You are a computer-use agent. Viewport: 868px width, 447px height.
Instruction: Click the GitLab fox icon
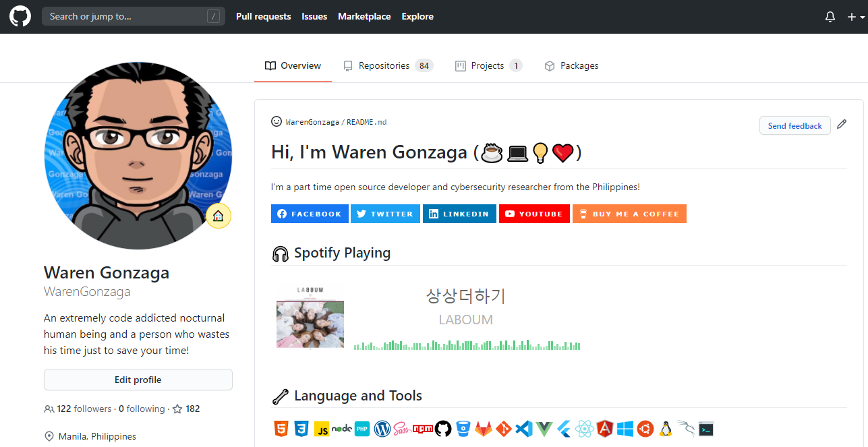(484, 428)
